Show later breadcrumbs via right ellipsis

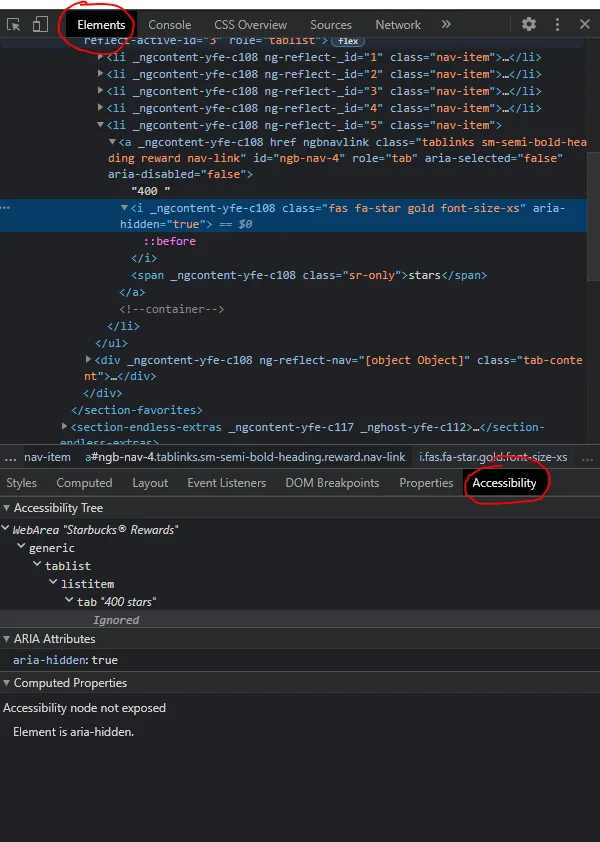[587, 458]
